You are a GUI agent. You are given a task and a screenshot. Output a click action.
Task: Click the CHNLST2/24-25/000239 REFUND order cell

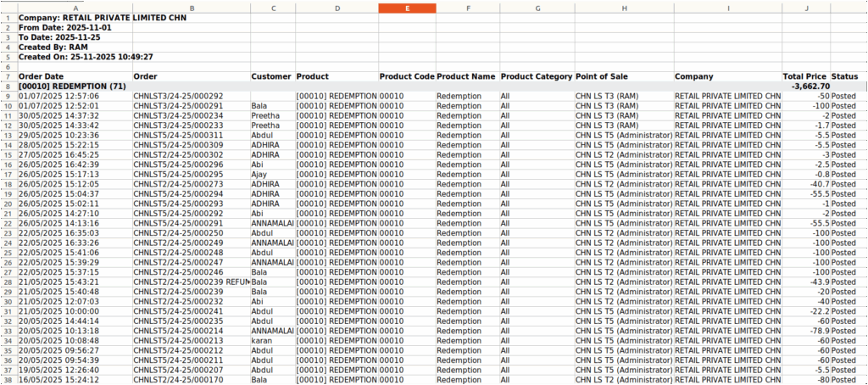191,282
